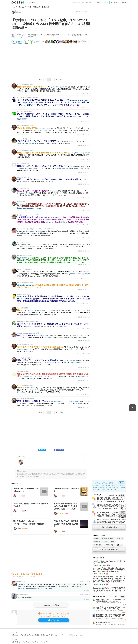This screenshot has width=138, height=644.
Task: Open the ランキング navigation item
Action: [22, 7]
